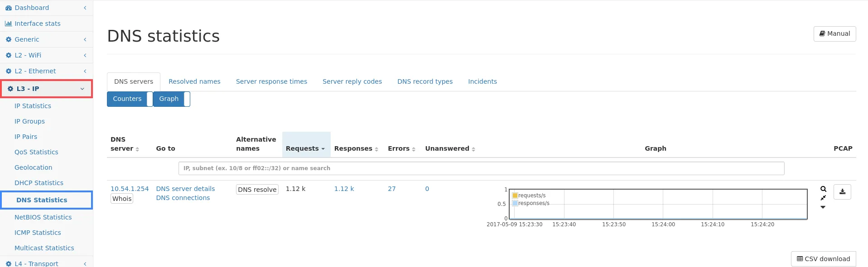Screen dimensions: 868x267
Task: Open IP Statistics in the sidebar
Action: point(33,106)
